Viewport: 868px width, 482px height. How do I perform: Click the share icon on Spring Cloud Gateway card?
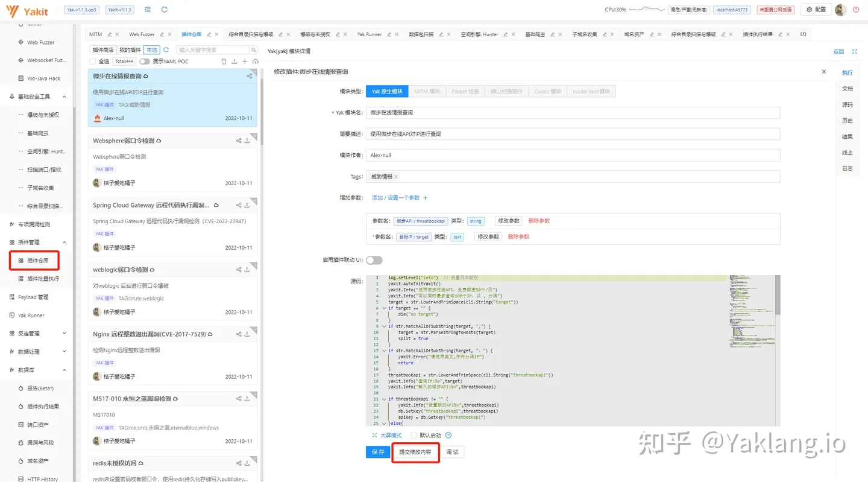click(239, 205)
